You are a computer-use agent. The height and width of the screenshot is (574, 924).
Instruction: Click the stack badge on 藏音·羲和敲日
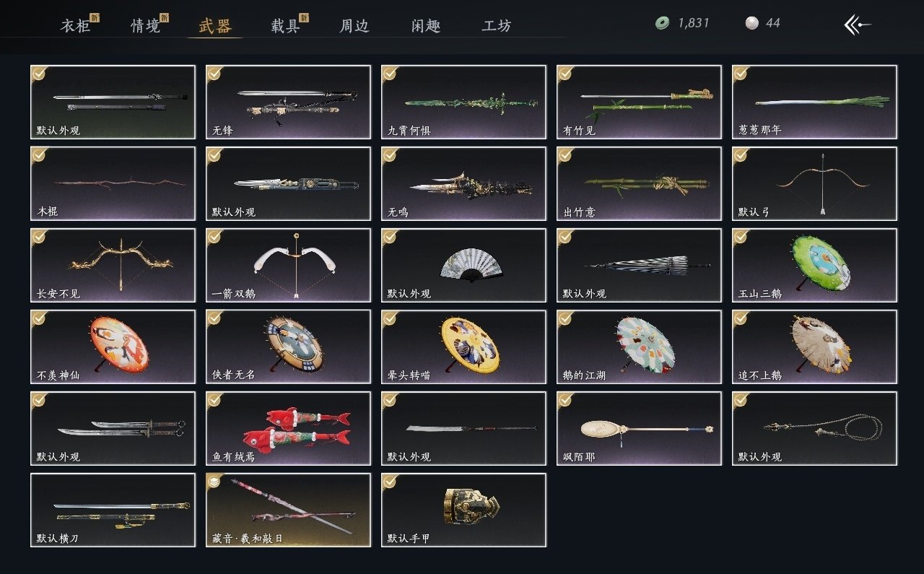[x=214, y=481]
